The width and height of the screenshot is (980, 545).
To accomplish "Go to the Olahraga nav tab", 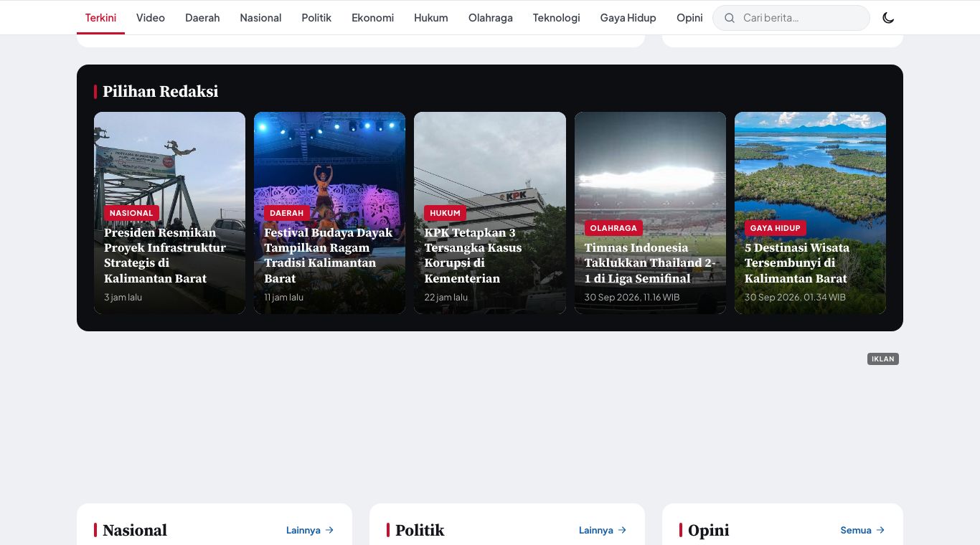I will pyautogui.click(x=491, y=18).
